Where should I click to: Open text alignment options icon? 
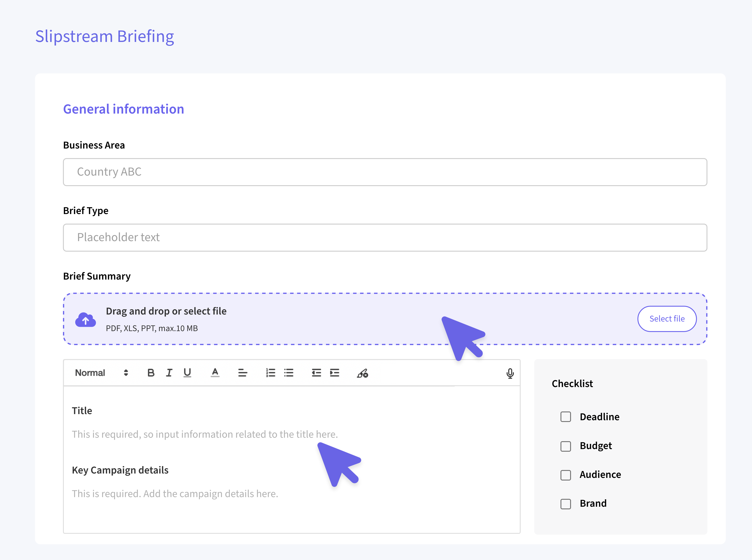click(242, 373)
